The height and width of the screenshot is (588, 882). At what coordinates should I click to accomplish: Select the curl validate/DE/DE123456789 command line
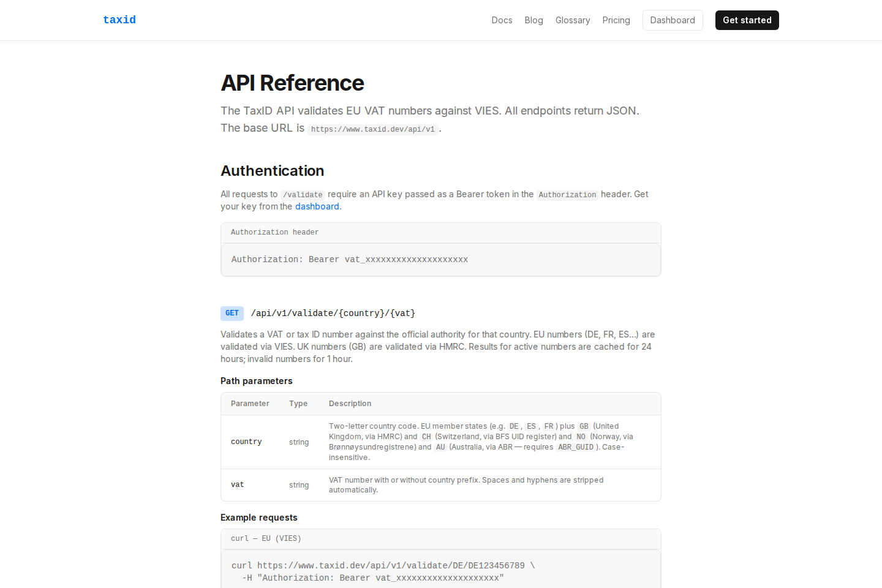383,566
